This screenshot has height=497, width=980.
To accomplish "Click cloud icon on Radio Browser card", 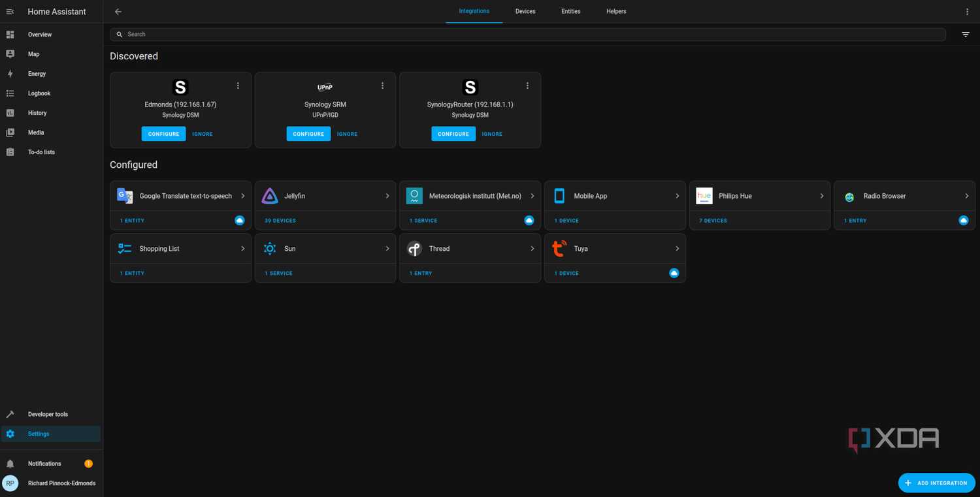I will (x=964, y=220).
